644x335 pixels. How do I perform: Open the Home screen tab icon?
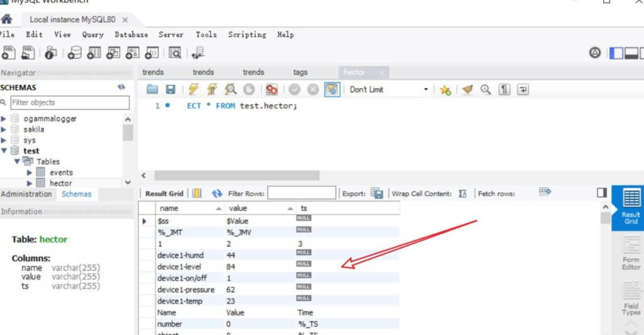7,19
